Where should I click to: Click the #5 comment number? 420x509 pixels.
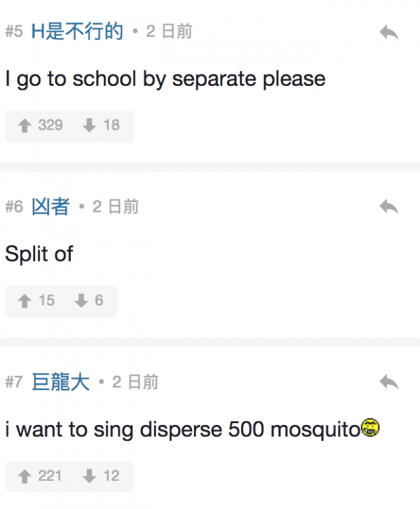click(14, 32)
